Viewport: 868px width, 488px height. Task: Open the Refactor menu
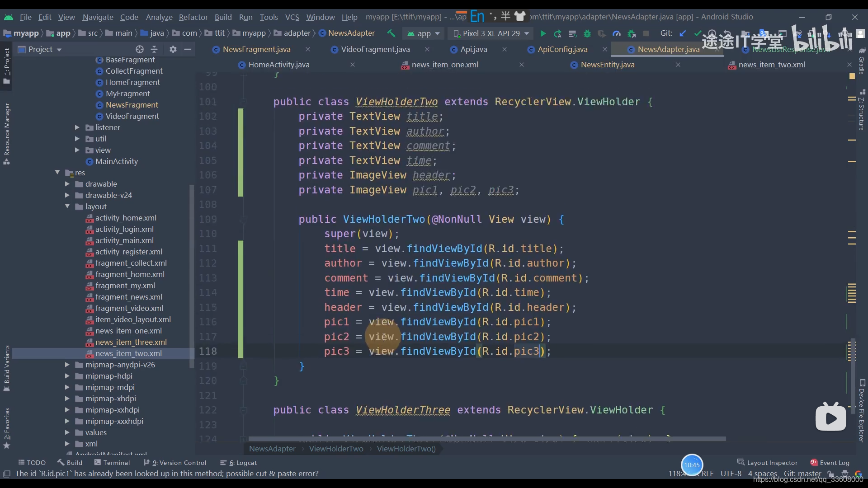pyautogui.click(x=193, y=17)
